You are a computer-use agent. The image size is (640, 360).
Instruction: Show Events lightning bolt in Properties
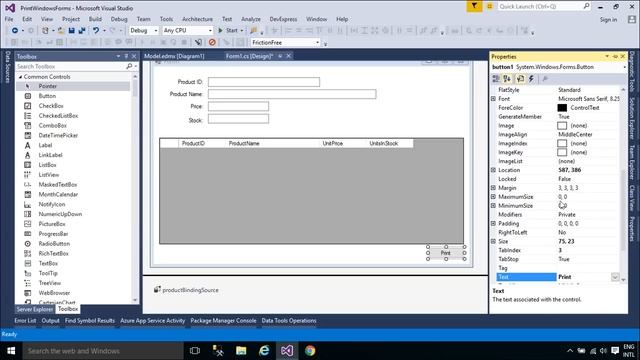[x=531, y=79]
